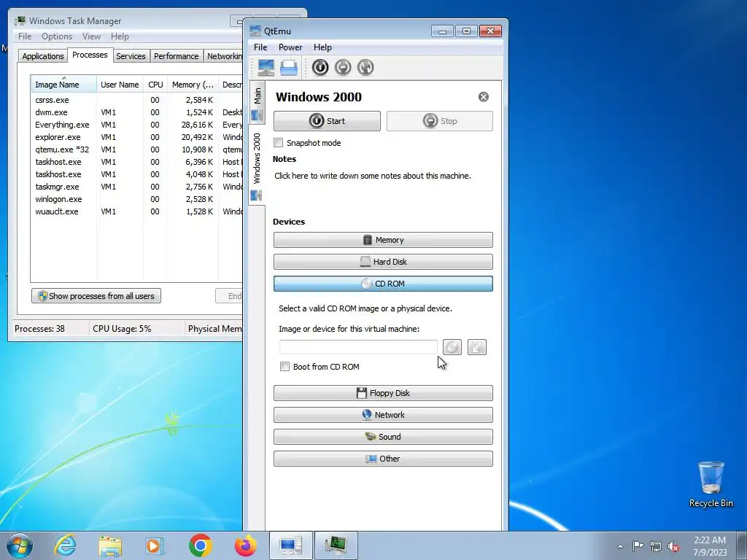
Task: Expand the Other device section
Action: tap(383, 459)
